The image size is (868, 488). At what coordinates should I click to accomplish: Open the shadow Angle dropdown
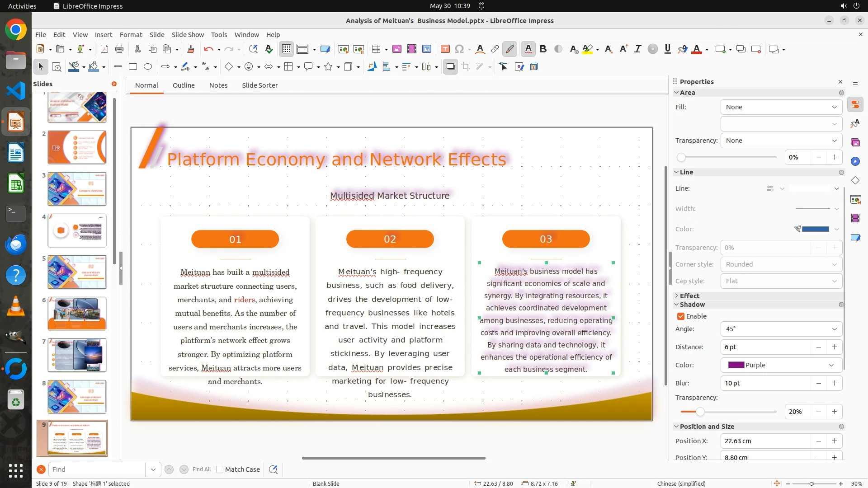(834, 329)
